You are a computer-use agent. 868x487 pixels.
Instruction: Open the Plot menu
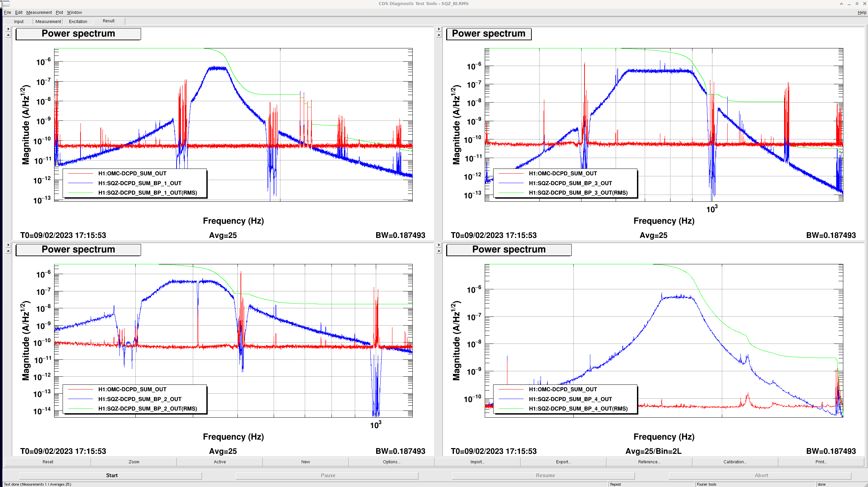(x=59, y=13)
